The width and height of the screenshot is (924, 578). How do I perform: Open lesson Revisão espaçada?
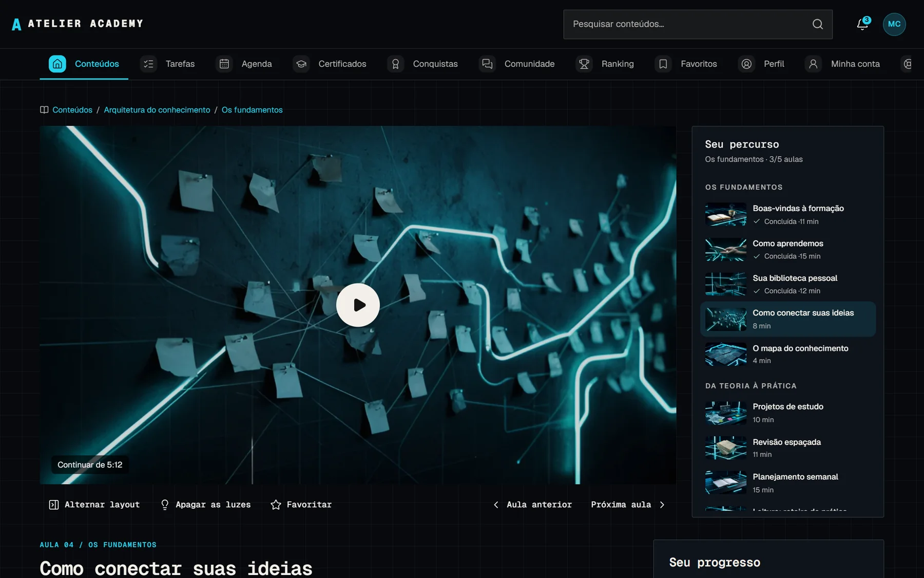pos(788,448)
